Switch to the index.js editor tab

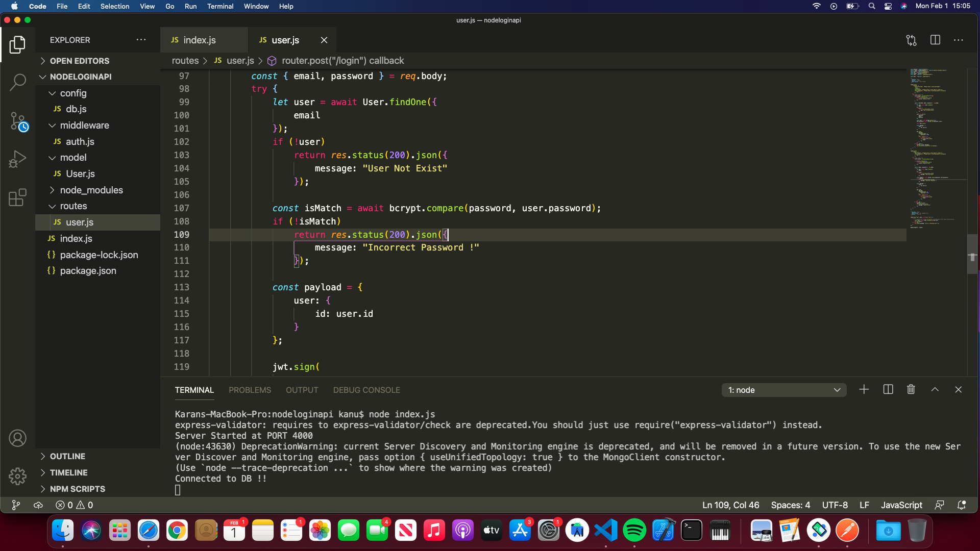[204, 40]
